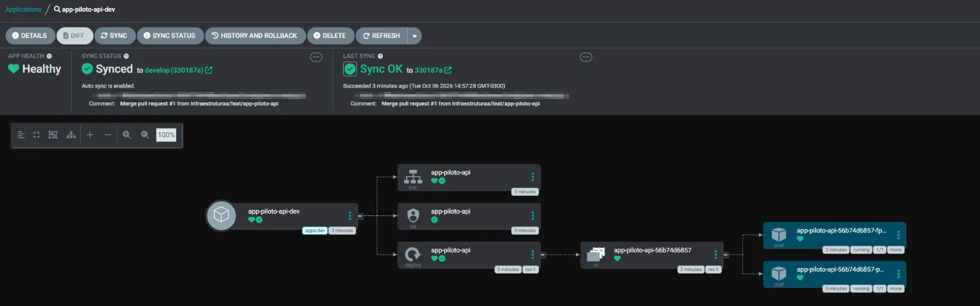
Task: Open the Applications breadcrumb link
Action: pyautogui.click(x=23, y=9)
